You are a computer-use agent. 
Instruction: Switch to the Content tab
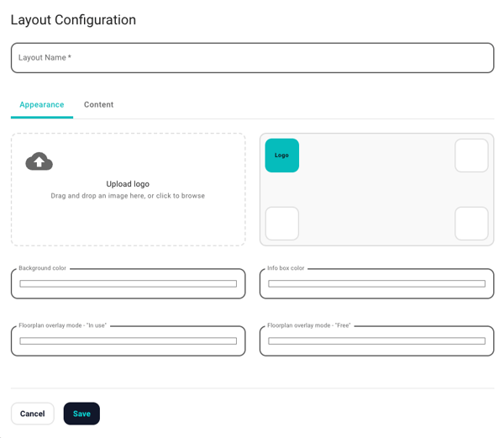pyautogui.click(x=98, y=105)
